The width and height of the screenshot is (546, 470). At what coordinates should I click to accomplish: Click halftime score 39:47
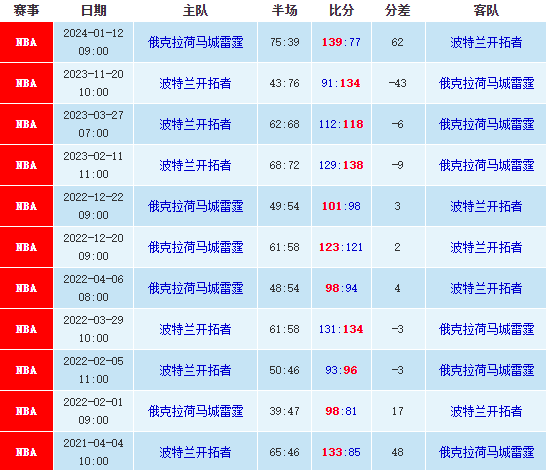(x=284, y=411)
